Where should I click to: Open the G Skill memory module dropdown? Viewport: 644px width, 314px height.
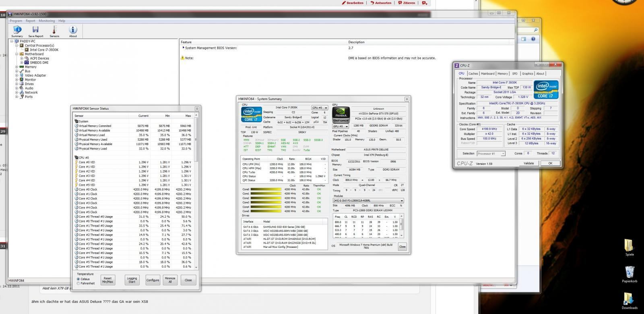(x=368, y=200)
